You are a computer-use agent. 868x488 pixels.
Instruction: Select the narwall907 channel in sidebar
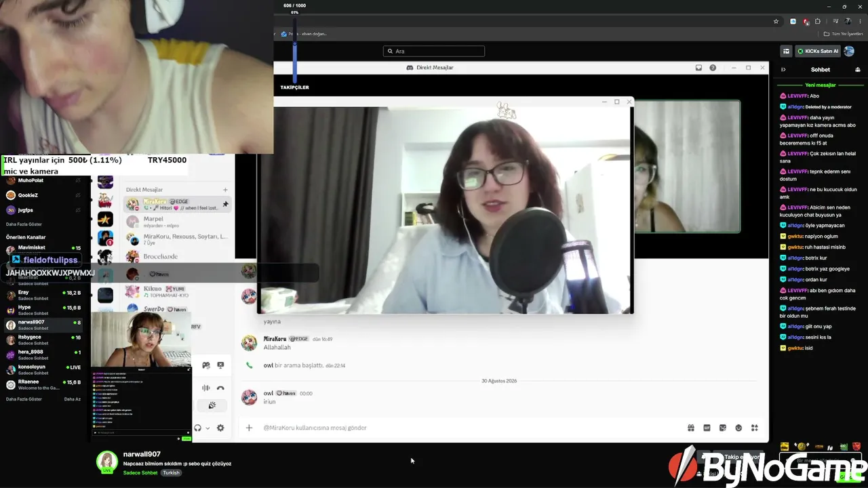pyautogui.click(x=45, y=325)
